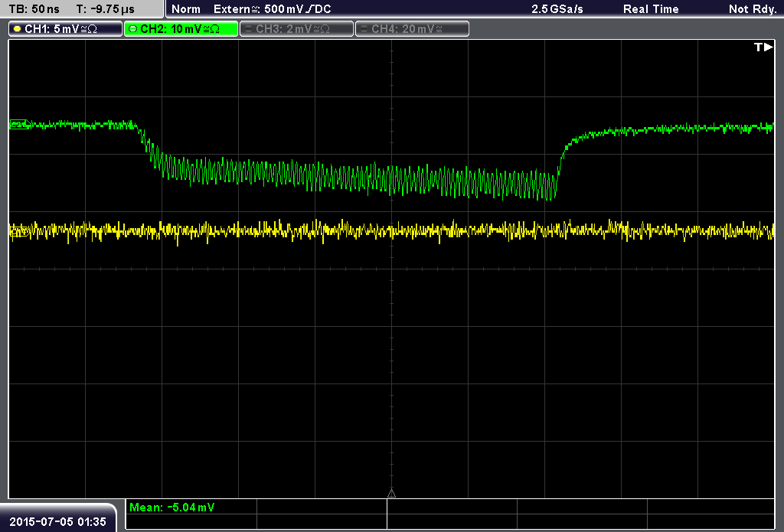
Task: Click the T trigger arrow marker in the grid corner
Action: (763, 47)
